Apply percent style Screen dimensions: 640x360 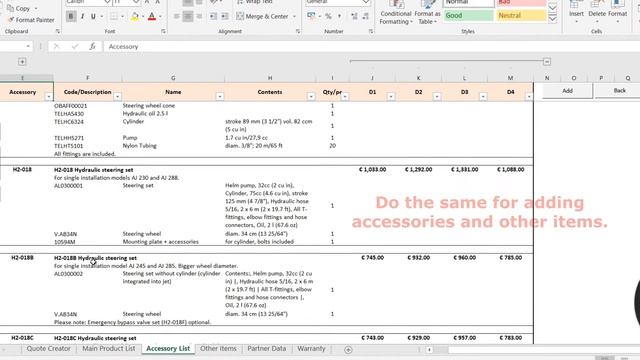(328, 16)
